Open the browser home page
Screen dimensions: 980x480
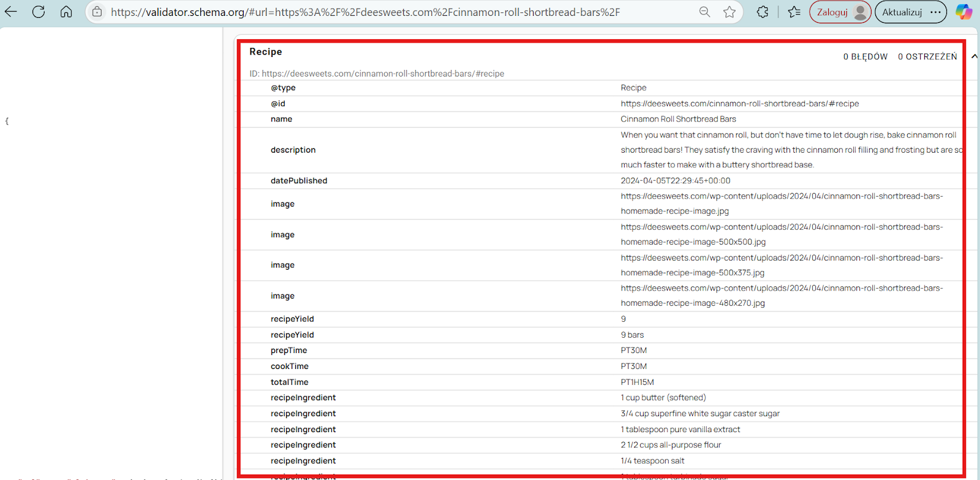pyautogui.click(x=66, y=12)
